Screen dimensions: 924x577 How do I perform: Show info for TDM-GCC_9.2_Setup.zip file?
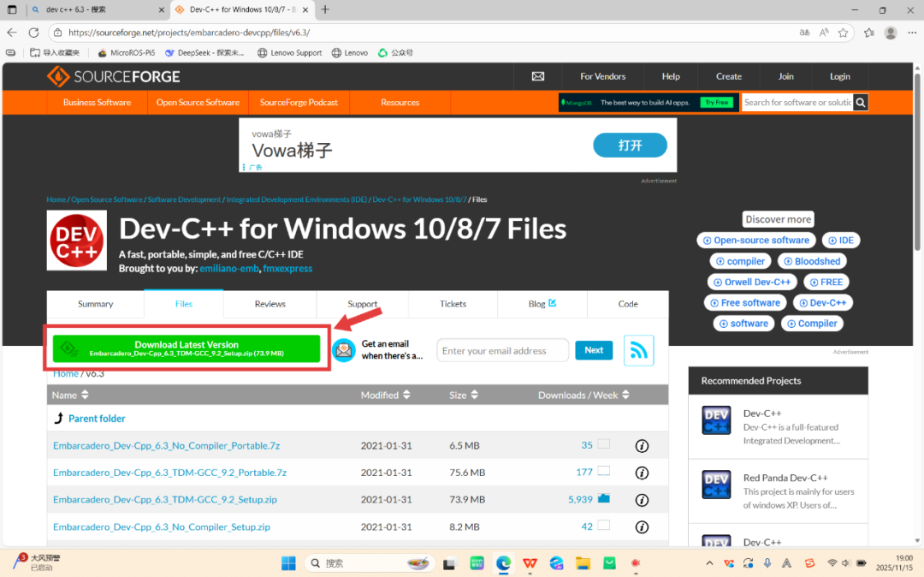click(642, 500)
